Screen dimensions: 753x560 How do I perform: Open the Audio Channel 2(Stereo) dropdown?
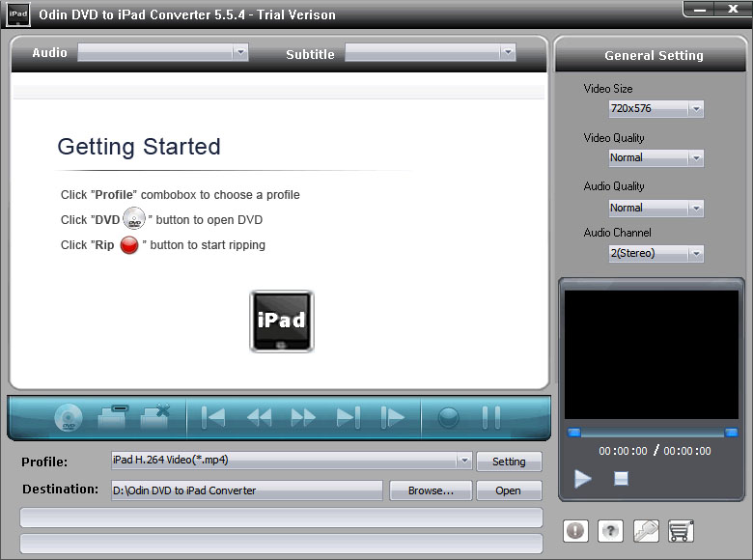click(x=696, y=254)
